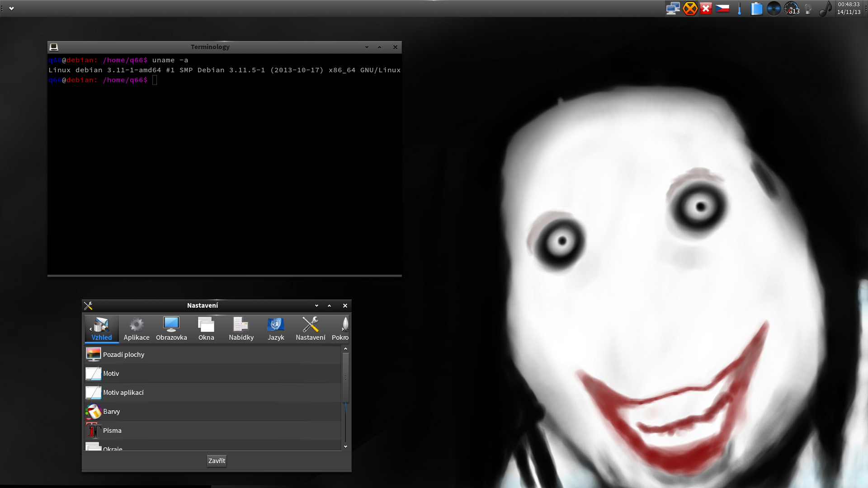
Task: Open the network connections tray icon
Action: 673,9
